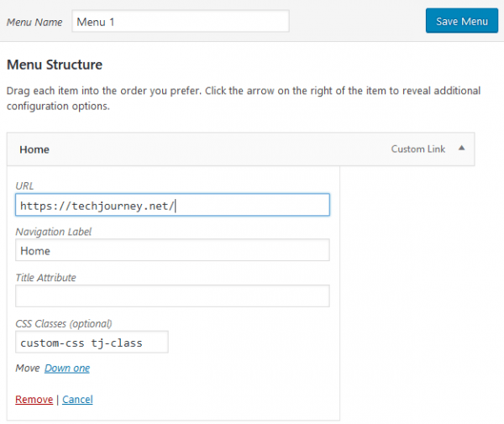Edit the CSS Classes field

pos(92,342)
